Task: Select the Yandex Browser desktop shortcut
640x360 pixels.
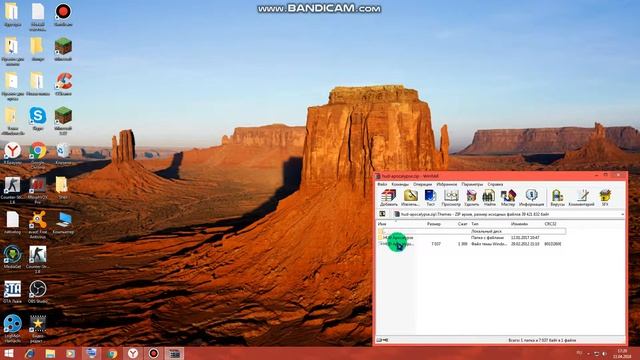Action: click(12, 153)
